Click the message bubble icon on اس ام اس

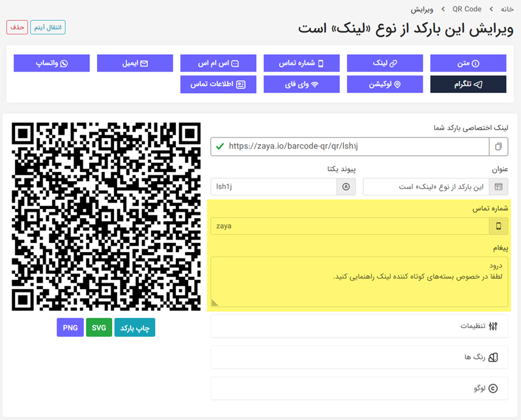(235, 63)
